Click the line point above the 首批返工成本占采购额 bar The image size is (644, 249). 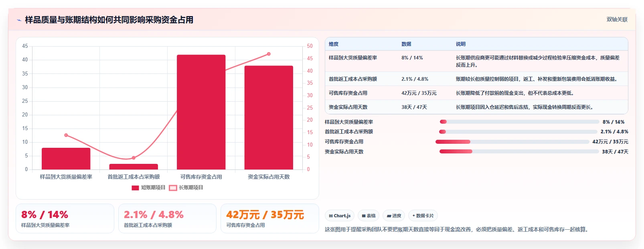(134, 158)
